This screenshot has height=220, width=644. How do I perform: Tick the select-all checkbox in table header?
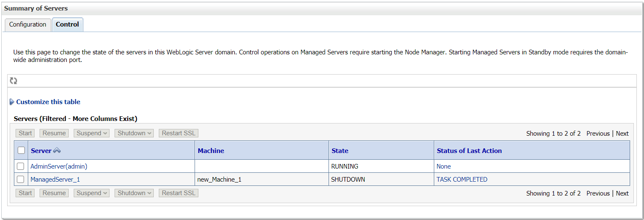(21, 150)
